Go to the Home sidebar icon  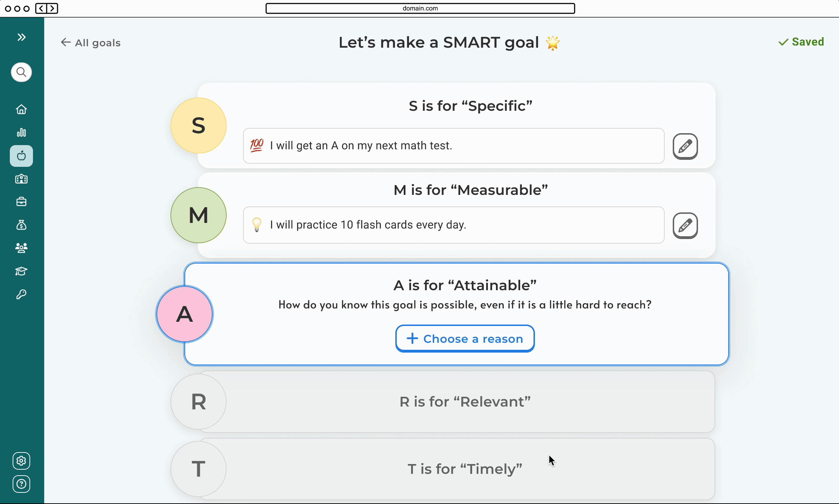tap(21, 109)
